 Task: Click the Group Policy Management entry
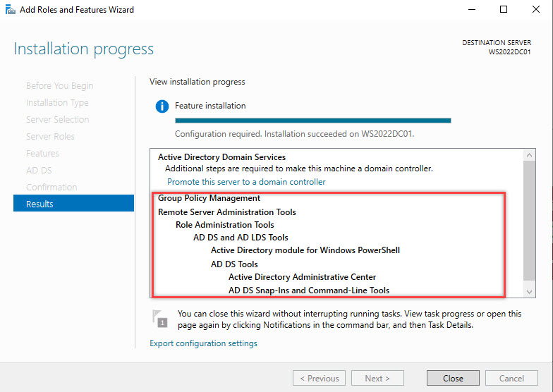pos(209,198)
